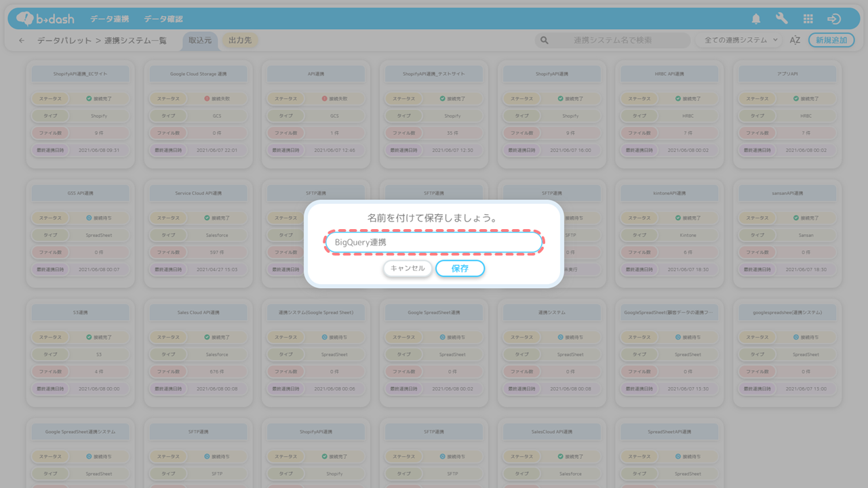Click red status icon on Google Cloud Storage連携 card

coord(207,99)
